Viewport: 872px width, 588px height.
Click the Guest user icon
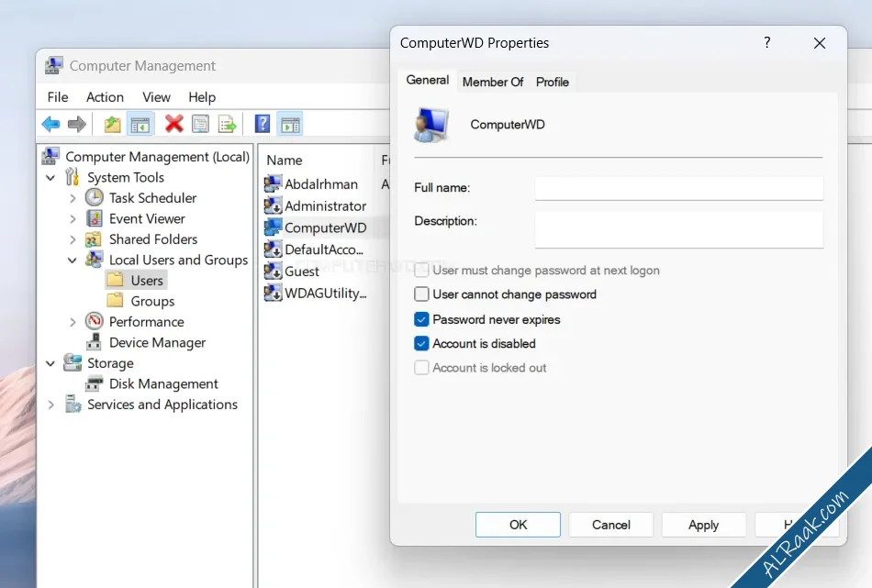click(273, 271)
